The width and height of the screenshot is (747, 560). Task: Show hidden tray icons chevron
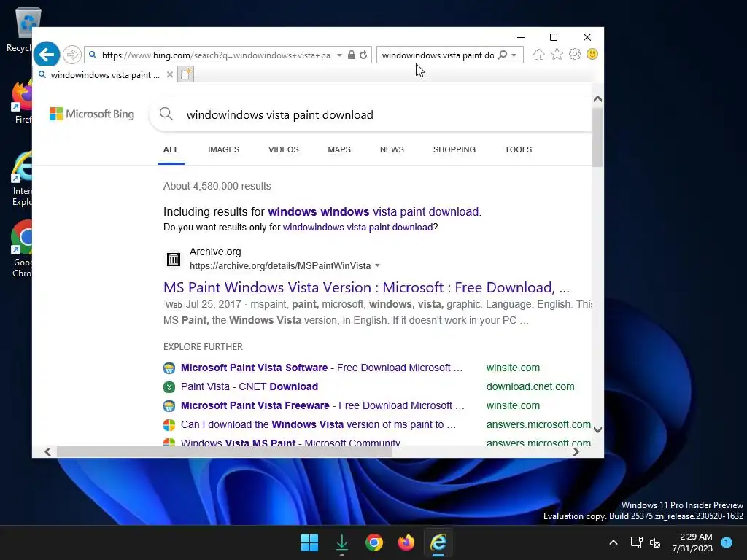[x=614, y=542]
